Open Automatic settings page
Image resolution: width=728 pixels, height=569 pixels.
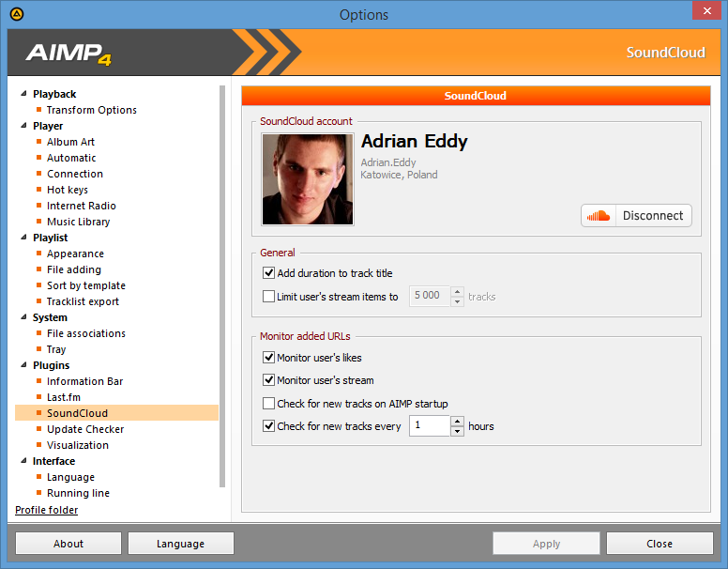(x=71, y=158)
